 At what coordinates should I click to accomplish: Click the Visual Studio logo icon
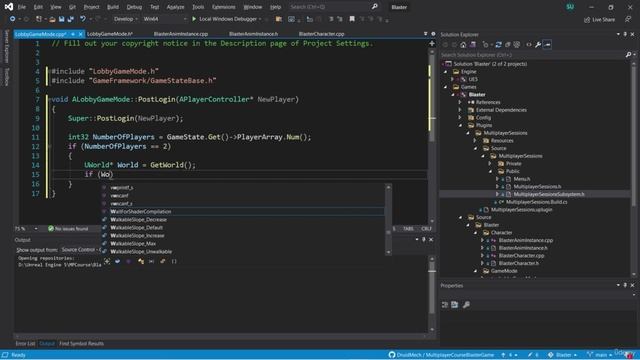pos(8,7)
